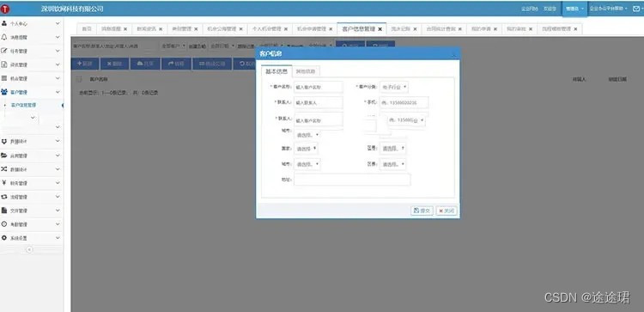
Task: Open the 管理员 user dropdown in header
Action: (574, 9)
